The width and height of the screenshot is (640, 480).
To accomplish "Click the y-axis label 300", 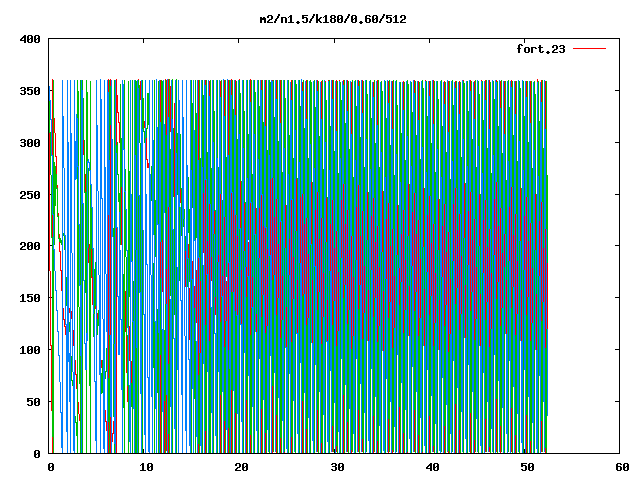I will pos(30,143).
